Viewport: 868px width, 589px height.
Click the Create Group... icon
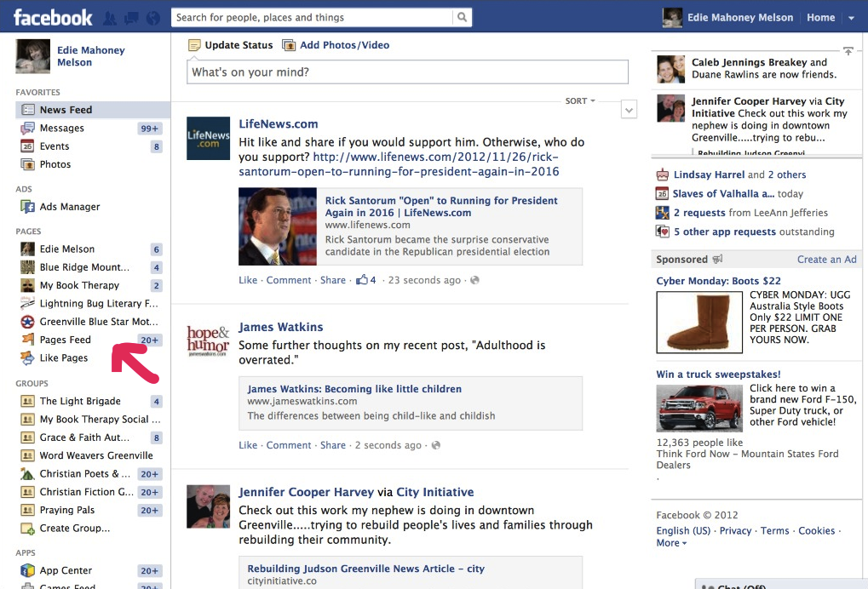point(27,529)
